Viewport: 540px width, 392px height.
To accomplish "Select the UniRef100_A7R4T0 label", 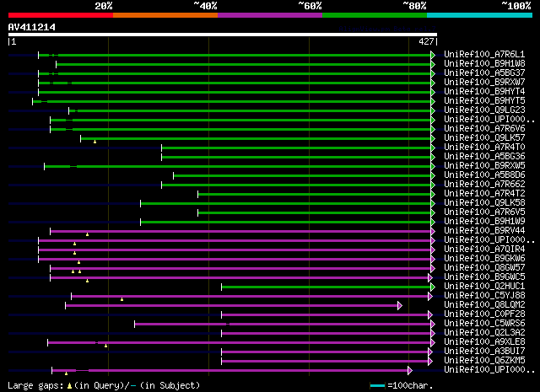I will coord(484,148).
